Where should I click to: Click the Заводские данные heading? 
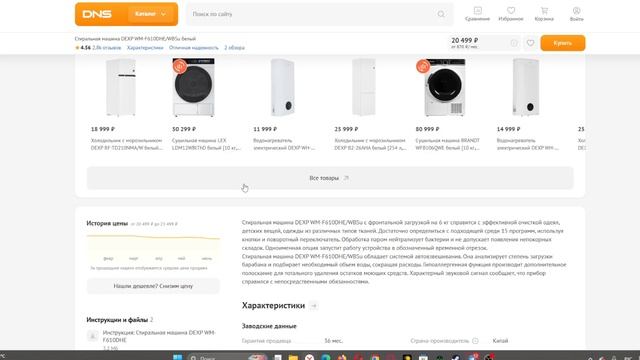269,326
